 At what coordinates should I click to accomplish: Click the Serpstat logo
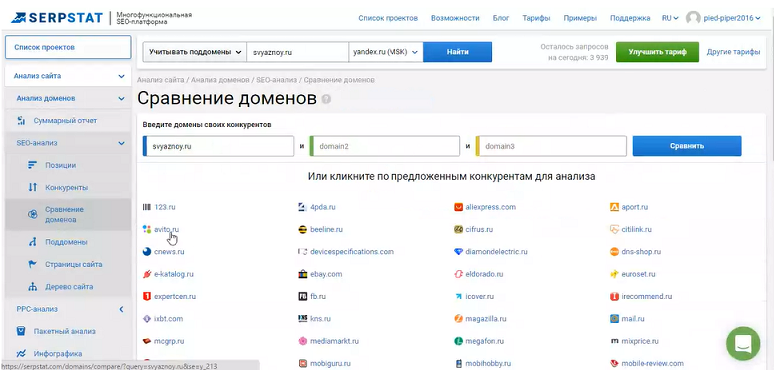coord(56,18)
